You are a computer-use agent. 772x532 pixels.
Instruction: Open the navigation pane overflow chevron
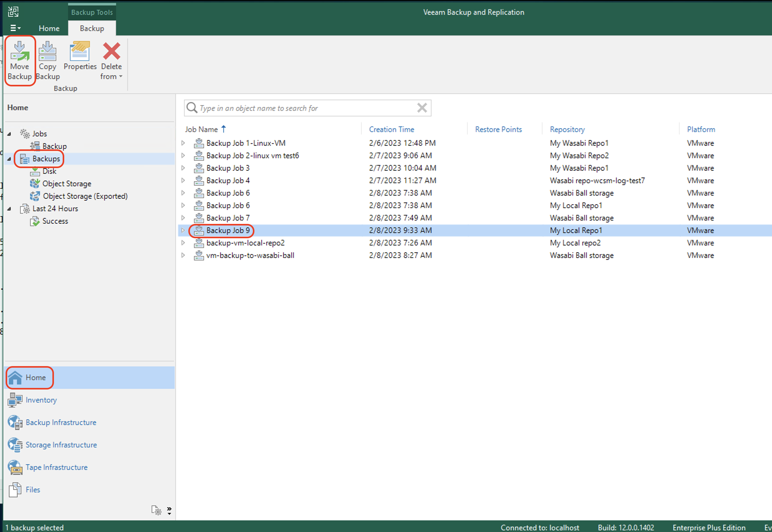click(x=169, y=510)
